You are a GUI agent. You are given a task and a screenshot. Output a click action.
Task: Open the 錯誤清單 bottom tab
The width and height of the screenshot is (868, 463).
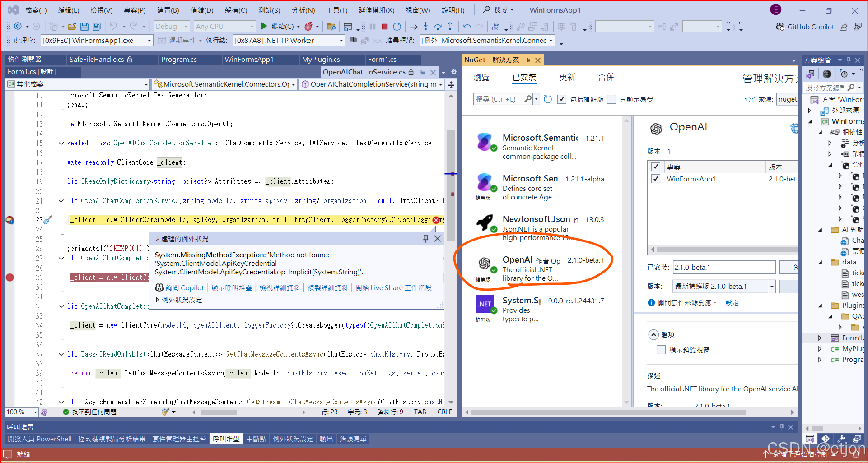point(353,439)
